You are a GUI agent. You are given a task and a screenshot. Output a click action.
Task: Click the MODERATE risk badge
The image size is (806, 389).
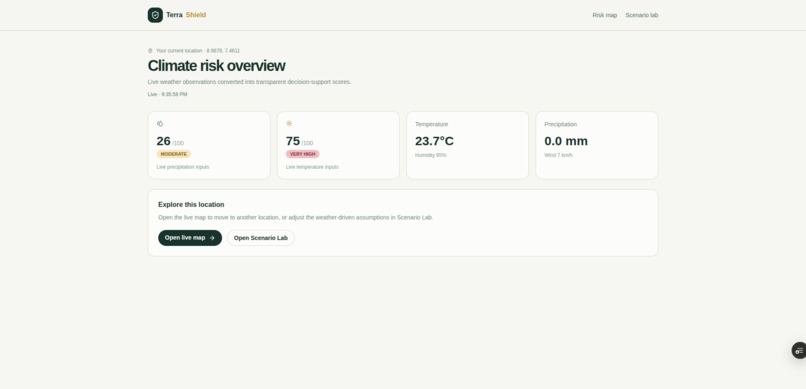click(x=174, y=154)
